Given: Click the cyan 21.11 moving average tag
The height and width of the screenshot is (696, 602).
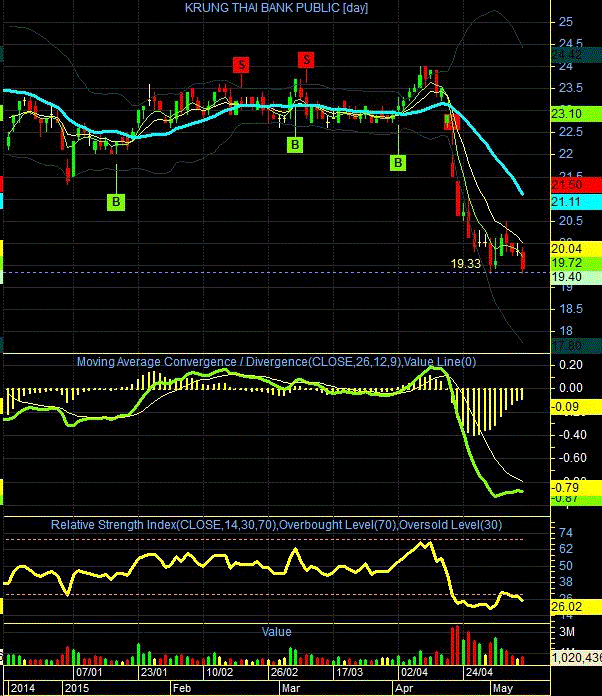Looking at the screenshot, I should [x=576, y=202].
